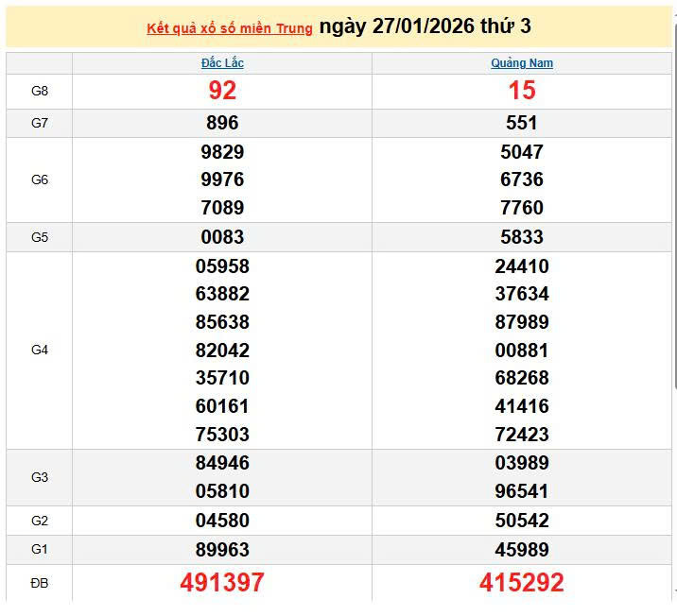
Task: Click Quảng Nam G6 number 7760
Action: (x=522, y=208)
